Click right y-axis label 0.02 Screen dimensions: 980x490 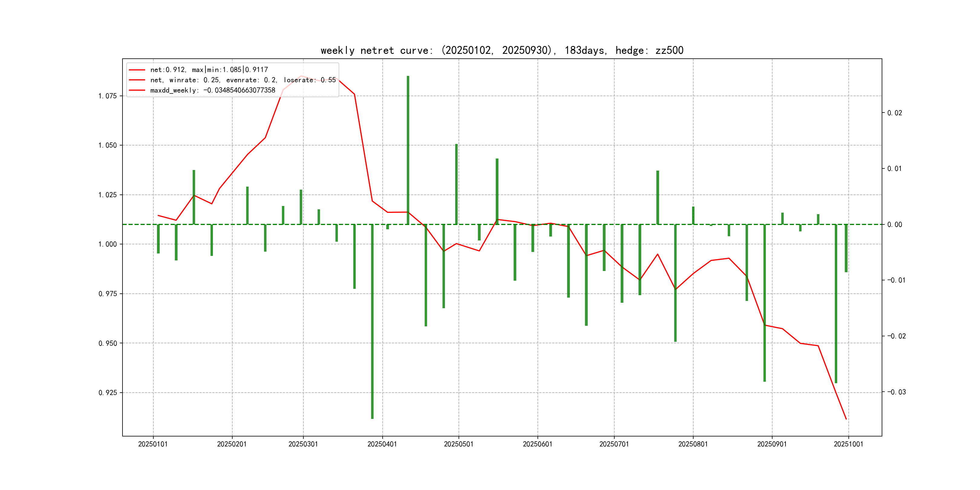[x=894, y=113]
